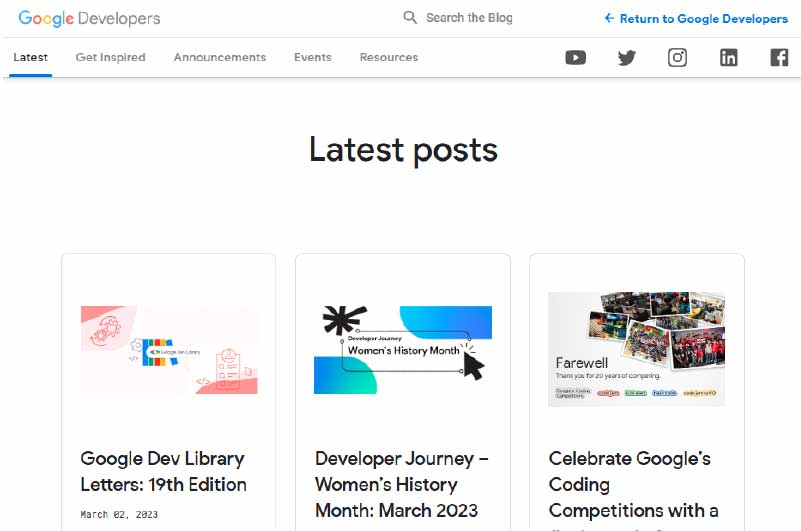Go to the Events tab

(313, 57)
